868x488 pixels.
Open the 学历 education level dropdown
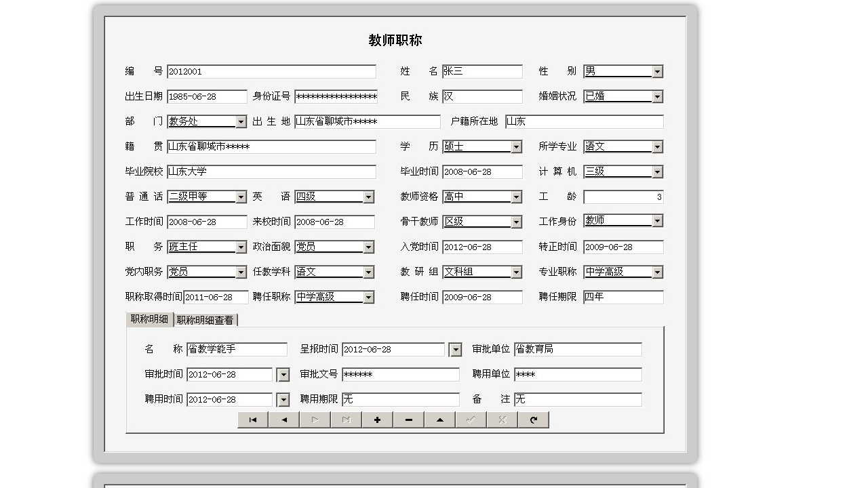pos(517,146)
